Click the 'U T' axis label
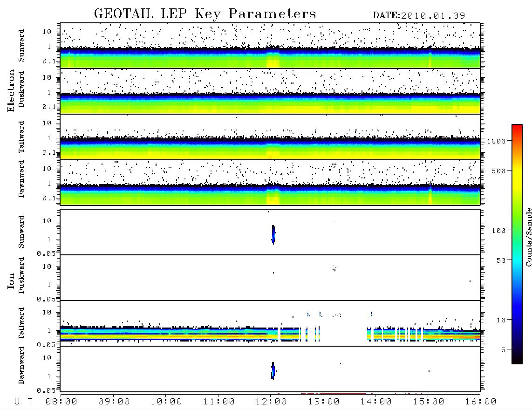532x410 pixels. pyautogui.click(x=23, y=402)
